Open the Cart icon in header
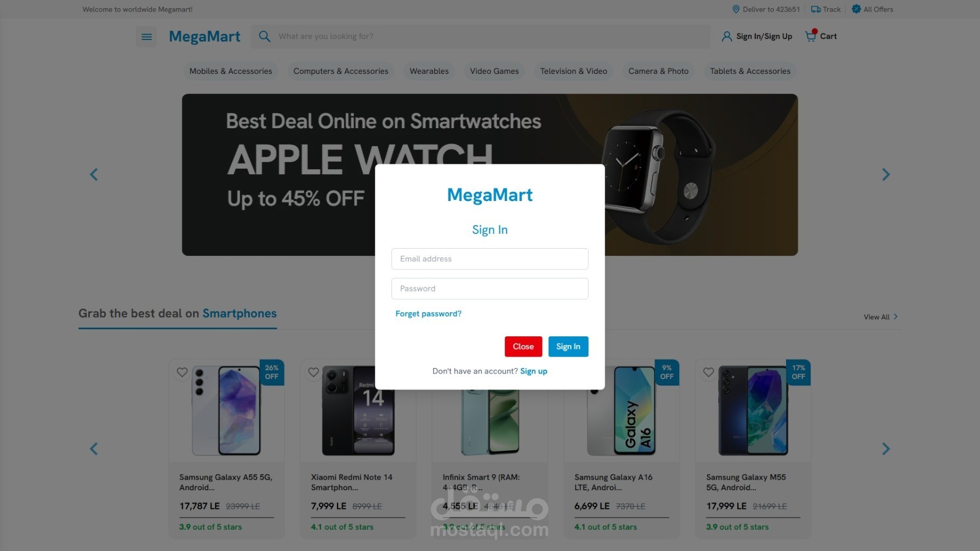Viewport: 980px width, 551px height. coord(810,36)
